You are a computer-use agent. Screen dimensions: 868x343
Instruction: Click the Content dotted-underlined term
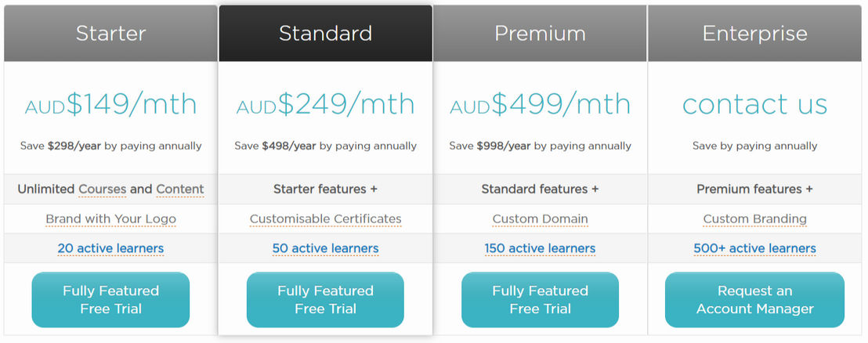click(180, 190)
